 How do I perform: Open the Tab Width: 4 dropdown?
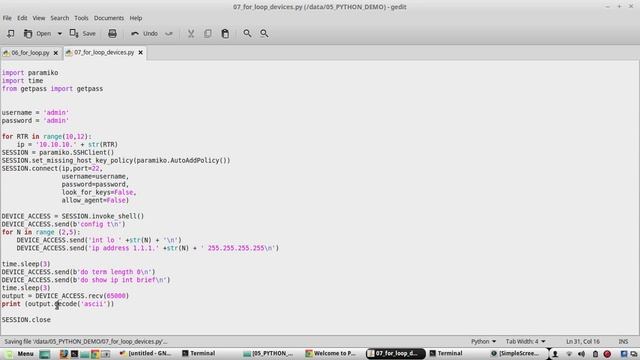[x=525, y=341]
